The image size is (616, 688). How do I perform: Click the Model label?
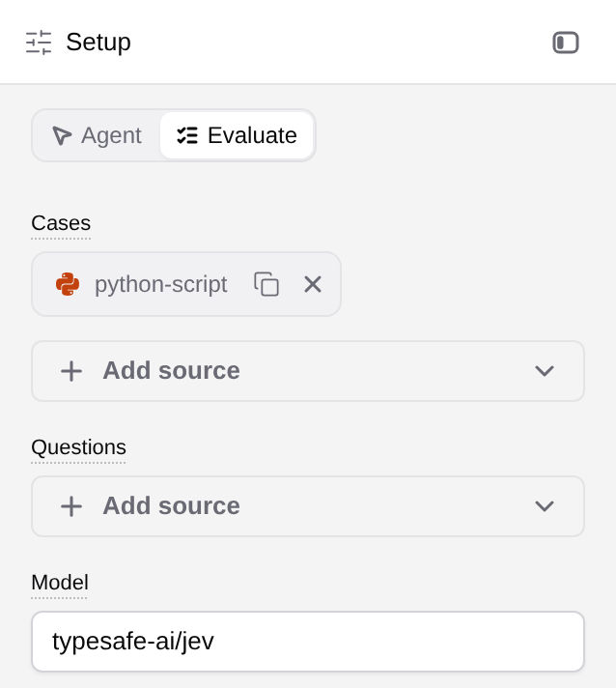click(x=60, y=583)
